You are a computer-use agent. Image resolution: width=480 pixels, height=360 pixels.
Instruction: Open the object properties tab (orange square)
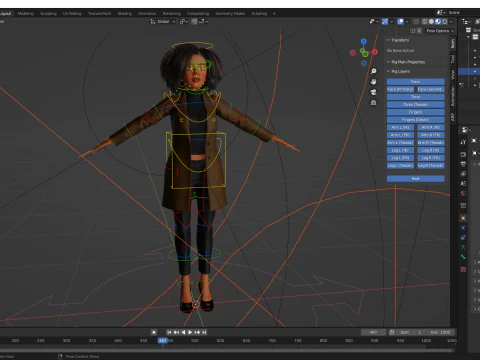point(463,218)
